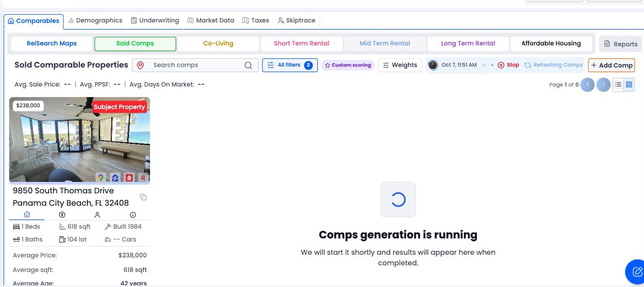The height and width of the screenshot is (287, 644).
Task: Go to the previous page of comps
Action: pyautogui.click(x=588, y=84)
